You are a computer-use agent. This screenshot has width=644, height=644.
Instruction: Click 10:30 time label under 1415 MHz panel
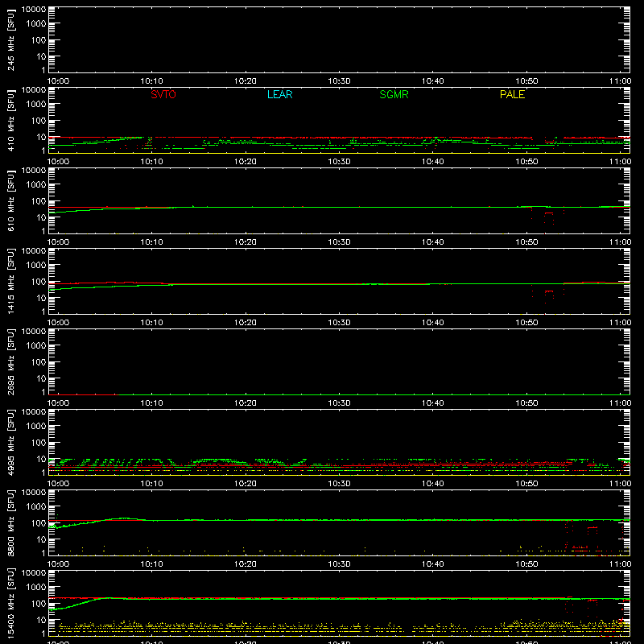tap(339, 323)
